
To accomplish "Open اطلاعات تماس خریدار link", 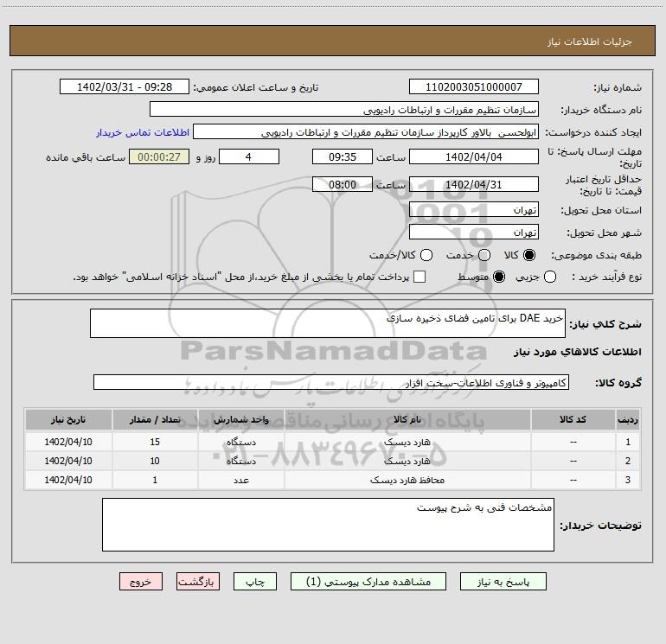I will tap(143, 132).
